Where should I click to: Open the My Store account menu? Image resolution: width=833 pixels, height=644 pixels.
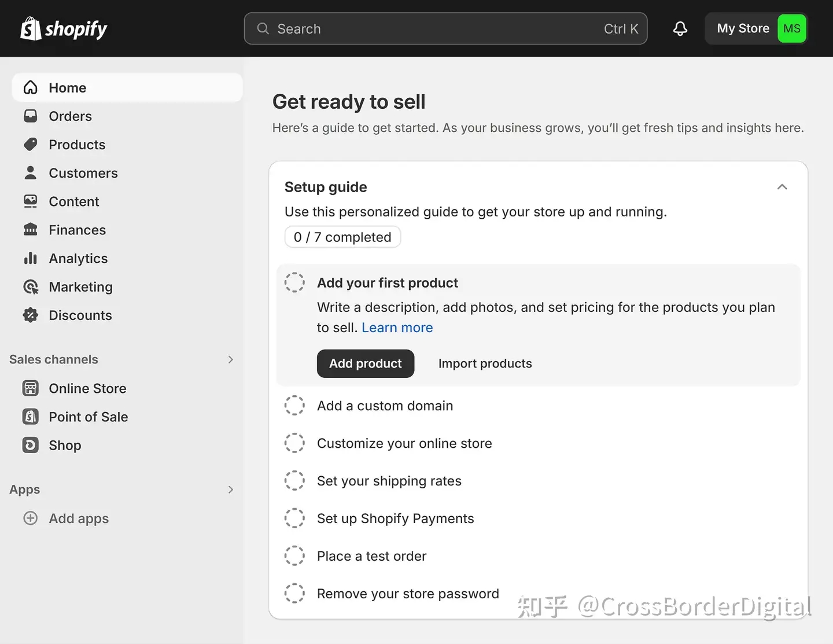[x=755, y=29]
